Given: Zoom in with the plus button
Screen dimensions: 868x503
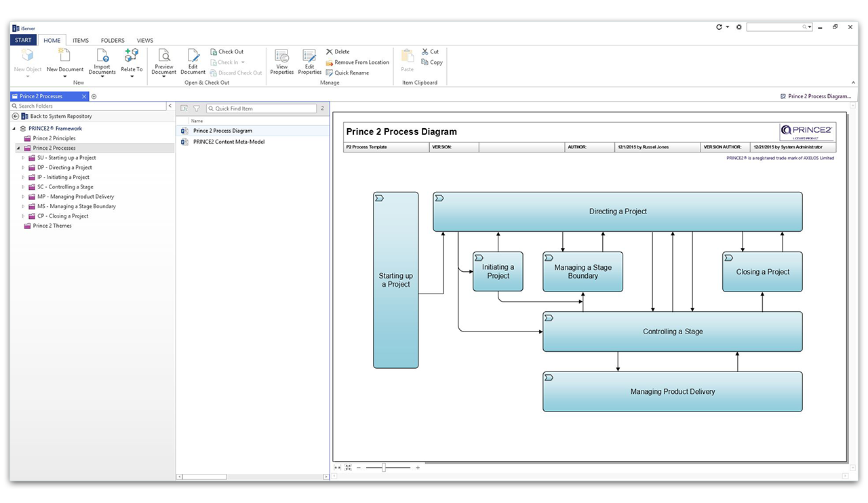Looking at the screenshot, I should click(x=418, y=467).
